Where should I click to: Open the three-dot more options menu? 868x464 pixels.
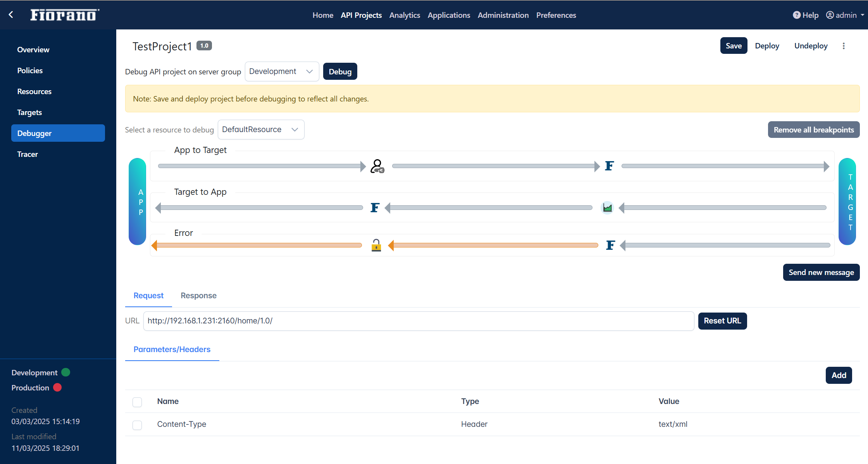pos(844,46)
